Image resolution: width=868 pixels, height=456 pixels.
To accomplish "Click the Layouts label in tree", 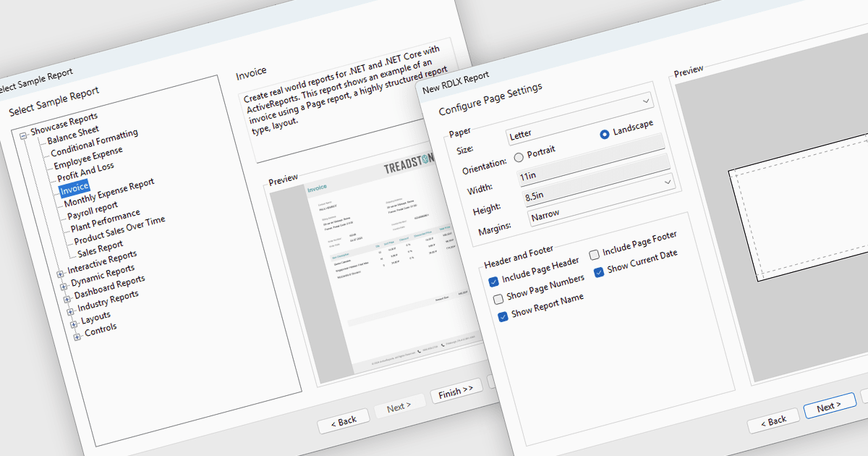I will click(95, 318).
